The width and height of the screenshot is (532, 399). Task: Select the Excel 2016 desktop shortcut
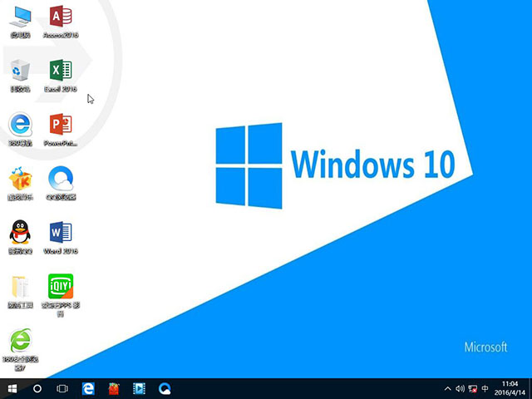[60, 71]
